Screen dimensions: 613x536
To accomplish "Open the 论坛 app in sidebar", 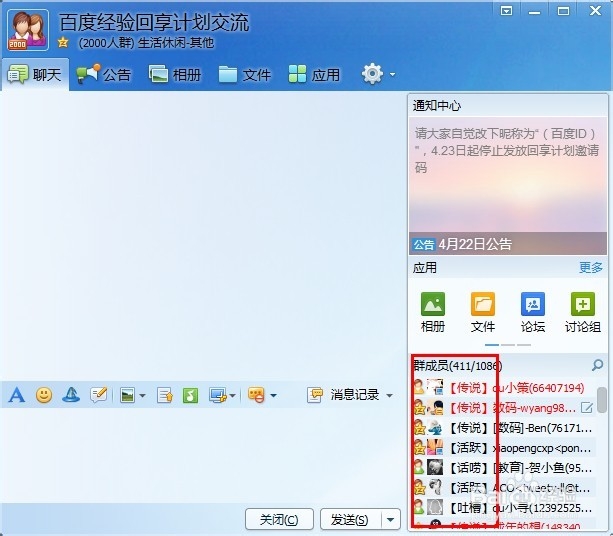I will [x=533, y=312].
